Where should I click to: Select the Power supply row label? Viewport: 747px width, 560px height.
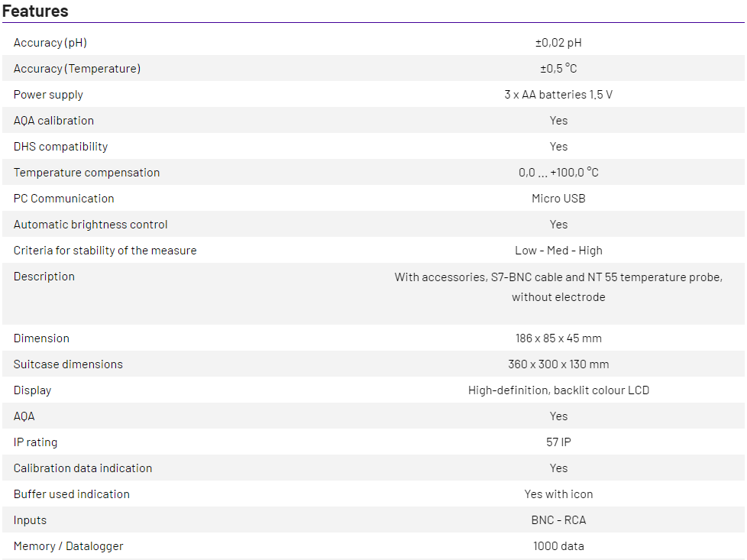click(48, 95)
